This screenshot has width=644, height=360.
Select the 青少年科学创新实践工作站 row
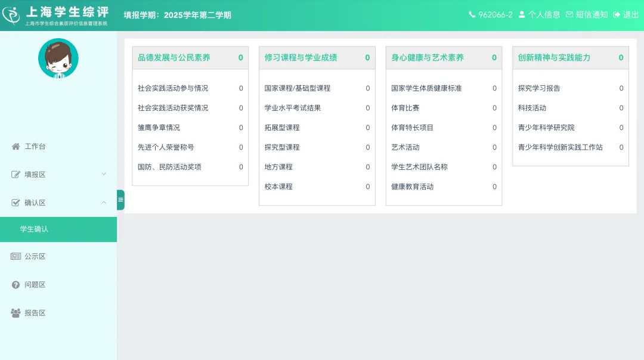click(x=571, y=147)
